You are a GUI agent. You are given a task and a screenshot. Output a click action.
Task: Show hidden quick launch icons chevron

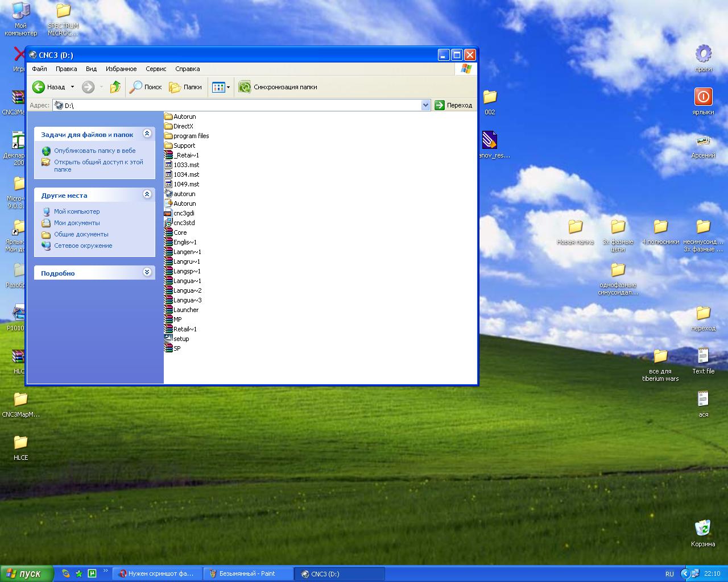[x=105, y=571]
